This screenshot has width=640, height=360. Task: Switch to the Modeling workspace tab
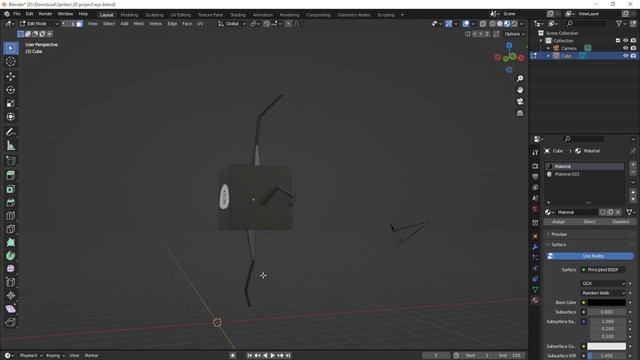[129, 15]
